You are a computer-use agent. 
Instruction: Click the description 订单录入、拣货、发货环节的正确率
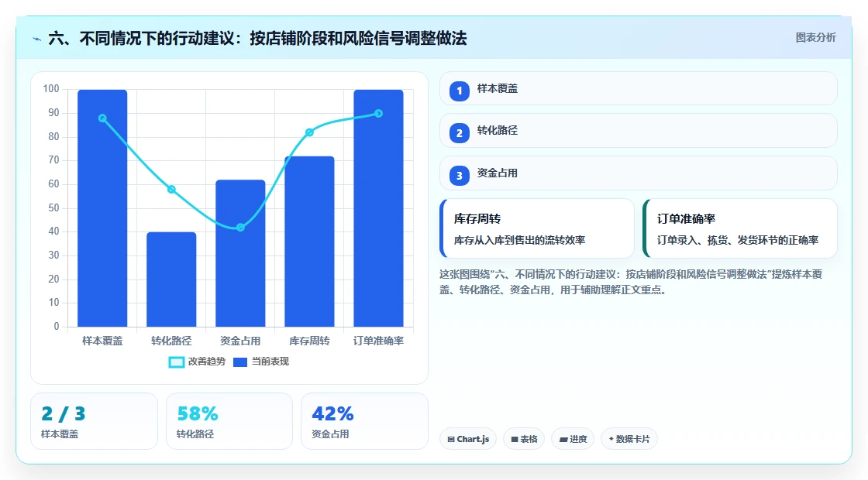737,240
